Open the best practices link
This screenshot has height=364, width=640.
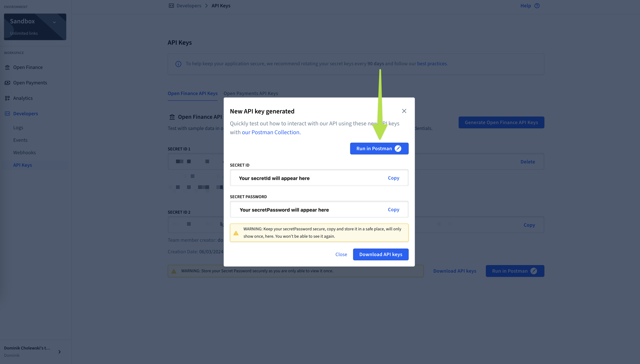tap(432, 63)
